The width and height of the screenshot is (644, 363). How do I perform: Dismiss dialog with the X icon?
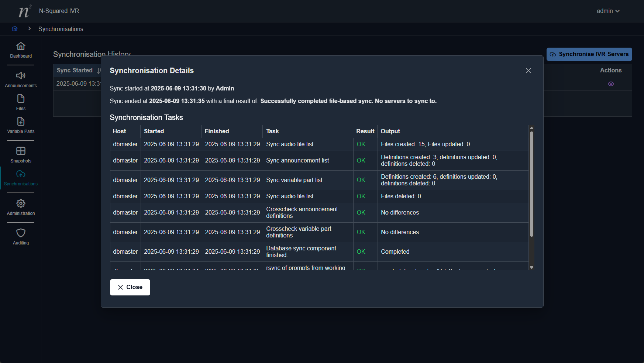[528, 71]
